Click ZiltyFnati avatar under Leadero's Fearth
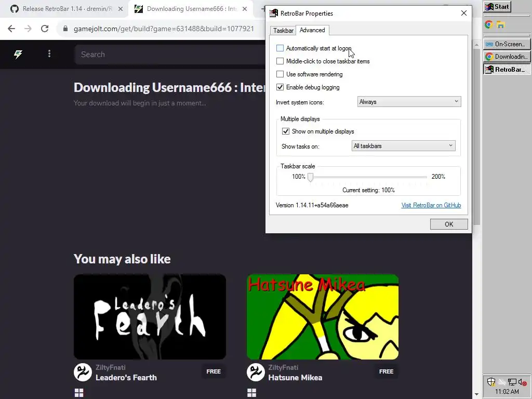The width and height of the screenshot is (532, 399). coord(83,372)
